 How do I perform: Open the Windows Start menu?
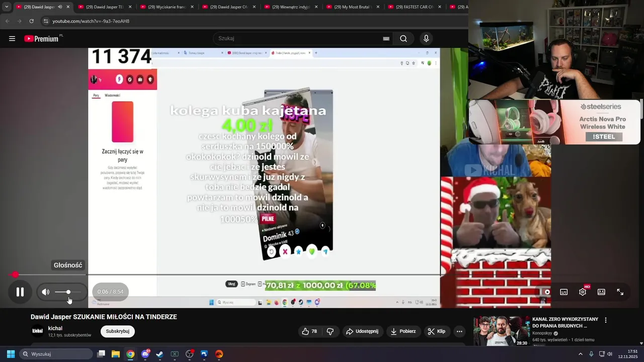(11, 354)
